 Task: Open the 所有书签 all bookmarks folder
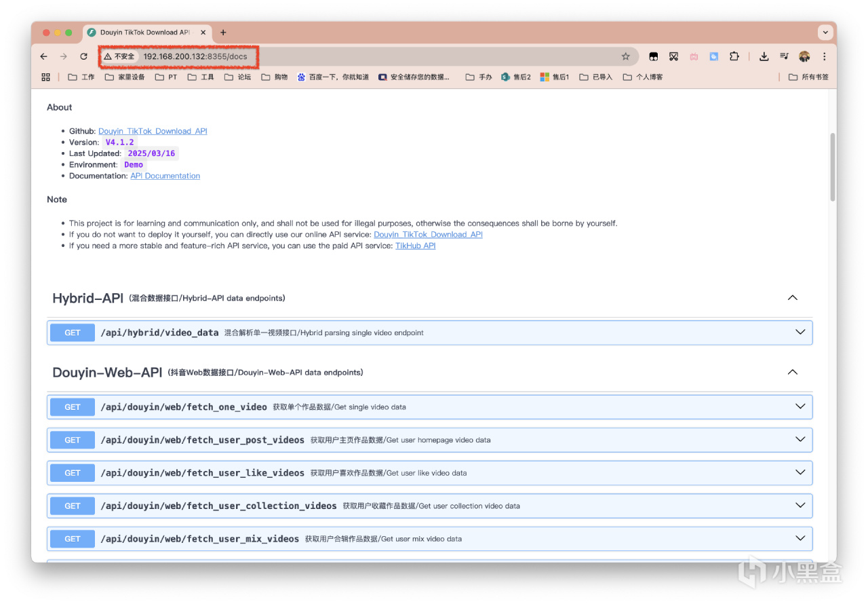(808, 77)
